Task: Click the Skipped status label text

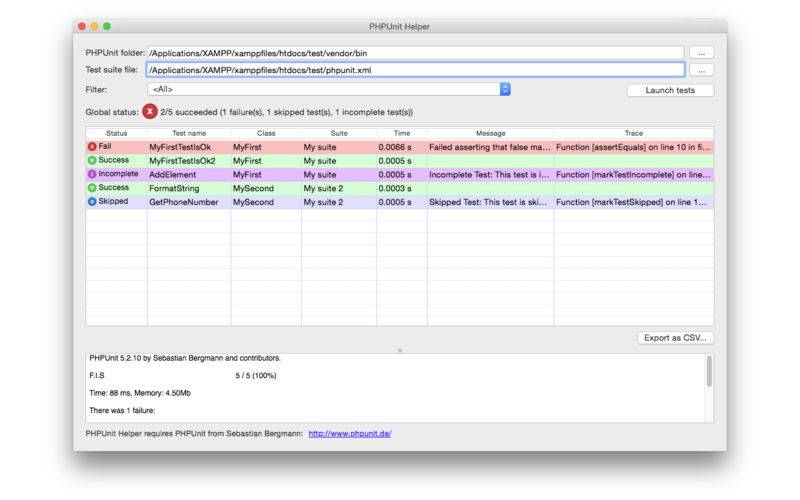Action: [113, 201]
